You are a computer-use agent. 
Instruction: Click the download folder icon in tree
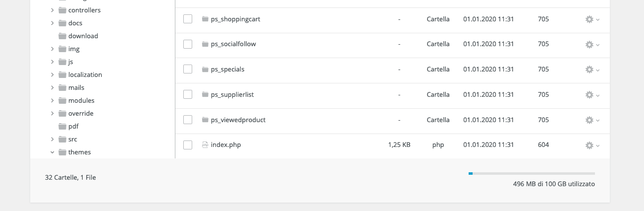coord(62,36)
